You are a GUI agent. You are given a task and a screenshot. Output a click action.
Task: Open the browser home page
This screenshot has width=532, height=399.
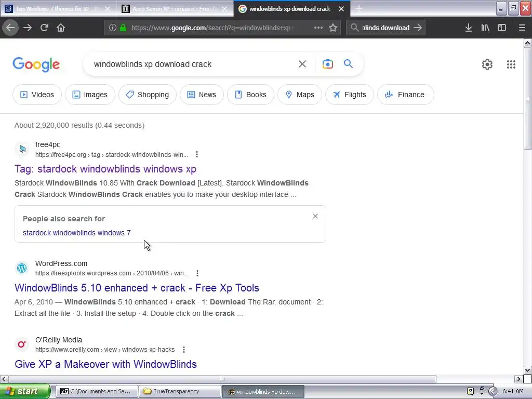61,28
